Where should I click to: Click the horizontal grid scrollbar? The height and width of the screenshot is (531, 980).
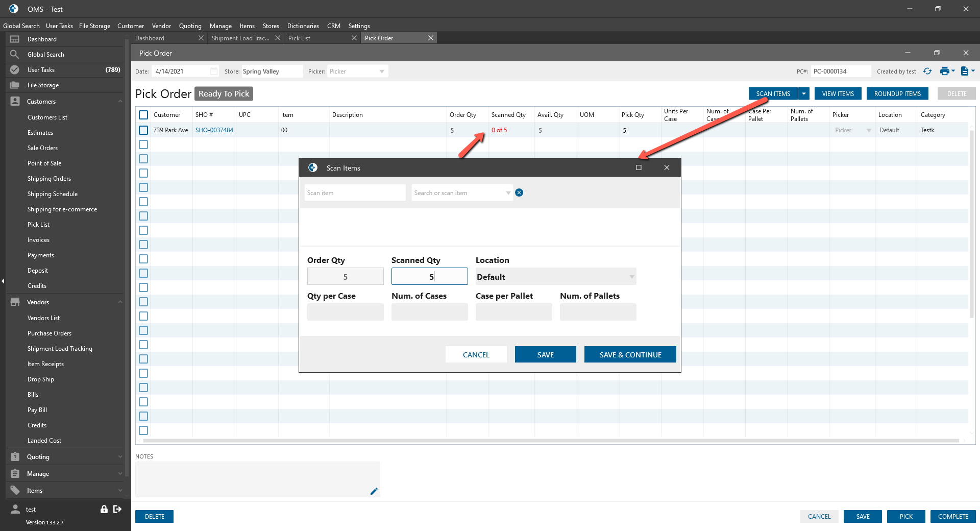click(551, 440)
